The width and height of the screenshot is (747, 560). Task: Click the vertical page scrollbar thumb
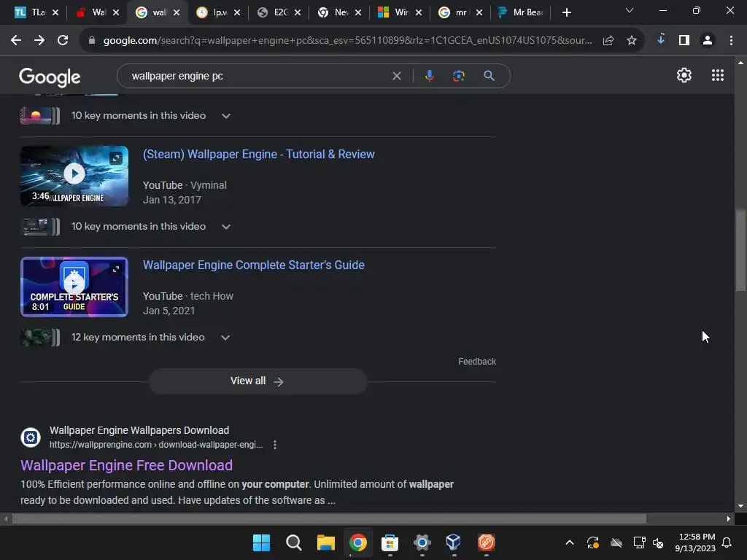point(740,249)
